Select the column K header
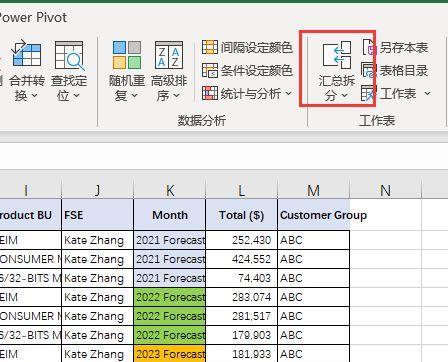The width and height of the screenshot is (448, 362). 170,190
